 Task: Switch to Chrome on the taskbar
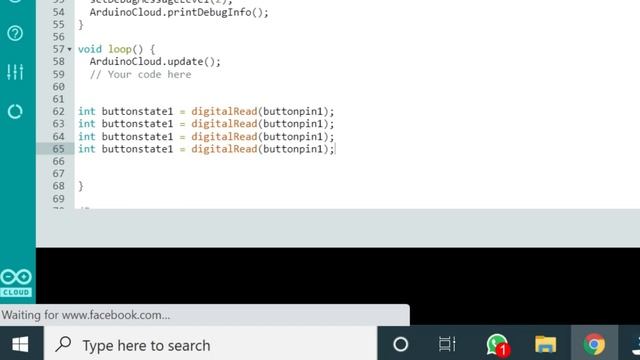594,344
